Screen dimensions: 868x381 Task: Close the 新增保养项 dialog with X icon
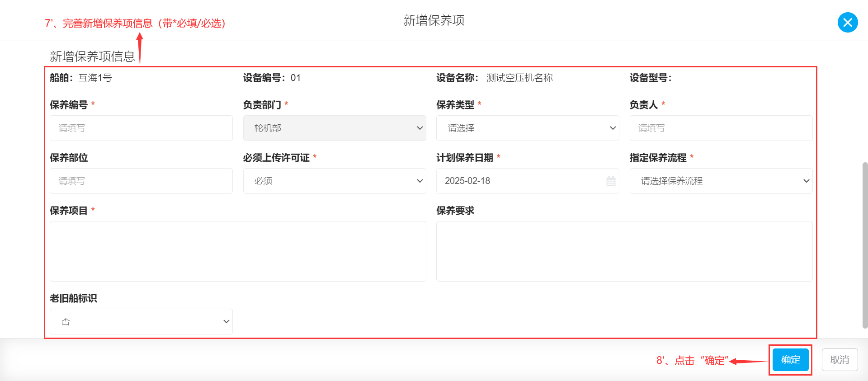click(x=848, y=22)
